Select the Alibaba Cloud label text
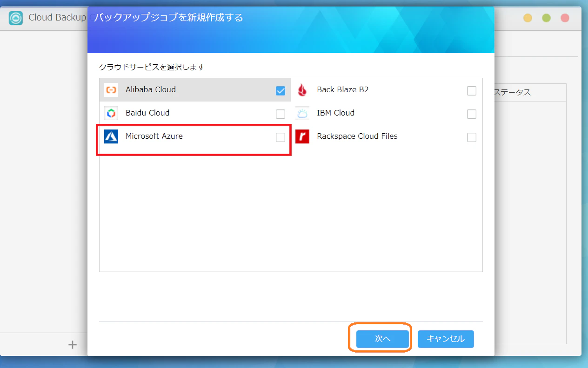Image resolution: width=588 pixels, height=368 pixels. click(151, 89)
